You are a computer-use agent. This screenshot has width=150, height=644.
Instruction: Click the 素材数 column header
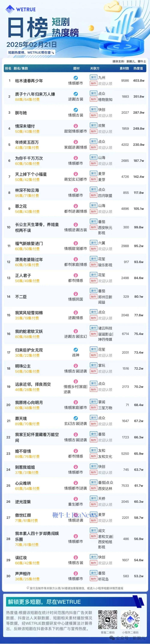click(x=124, y=68)
